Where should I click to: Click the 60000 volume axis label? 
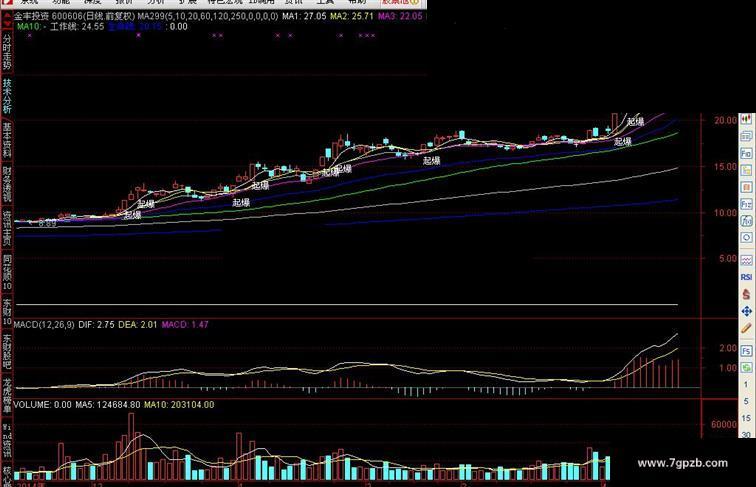(724, 424)
